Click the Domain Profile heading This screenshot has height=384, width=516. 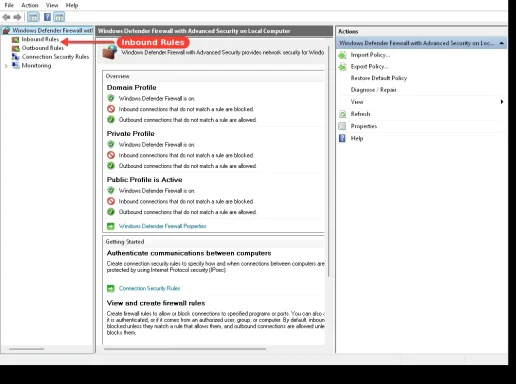click(x=131, y=88)
